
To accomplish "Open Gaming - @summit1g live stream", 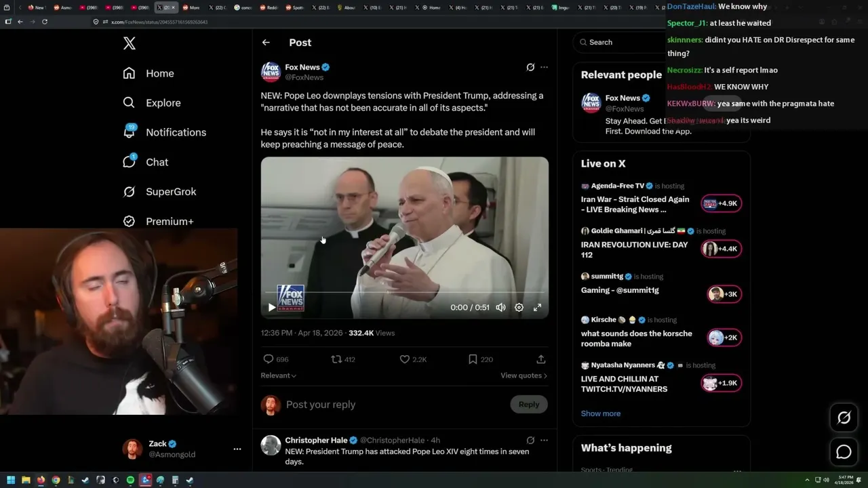I will tap(620, 290).
